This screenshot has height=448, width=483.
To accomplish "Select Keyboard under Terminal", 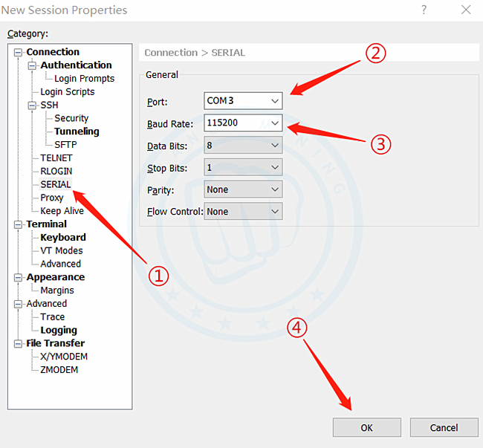I will coord(62,238).
